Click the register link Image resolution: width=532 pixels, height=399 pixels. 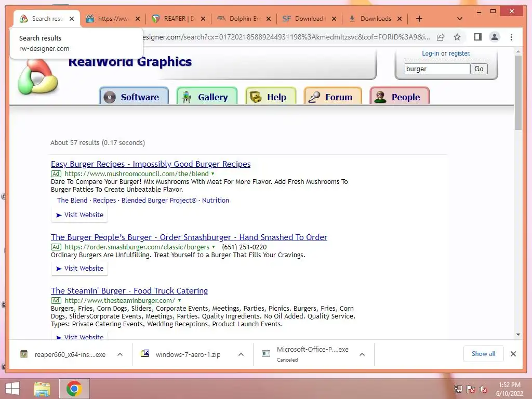459,54
